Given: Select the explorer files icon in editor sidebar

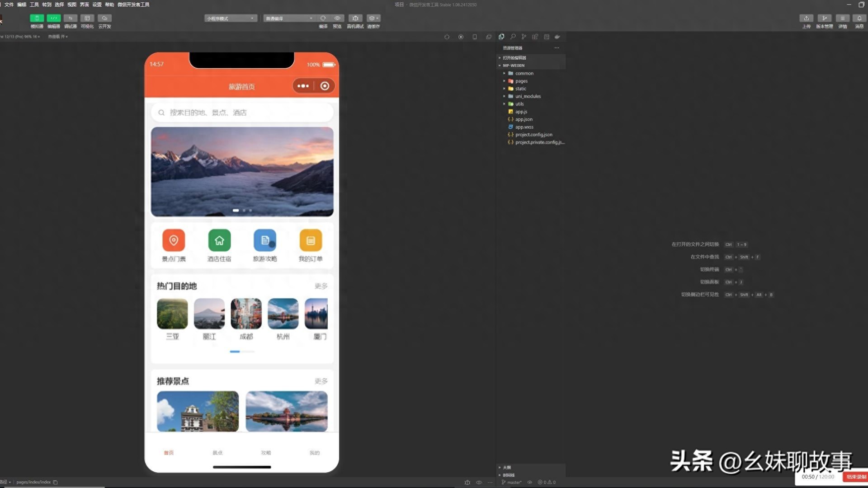Looking at the screenshot, I should (501, 37).
